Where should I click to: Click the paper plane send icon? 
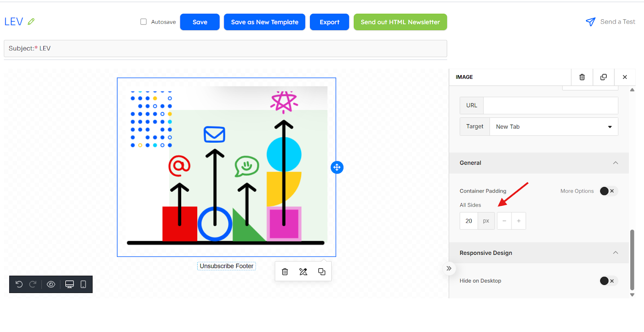590,22
